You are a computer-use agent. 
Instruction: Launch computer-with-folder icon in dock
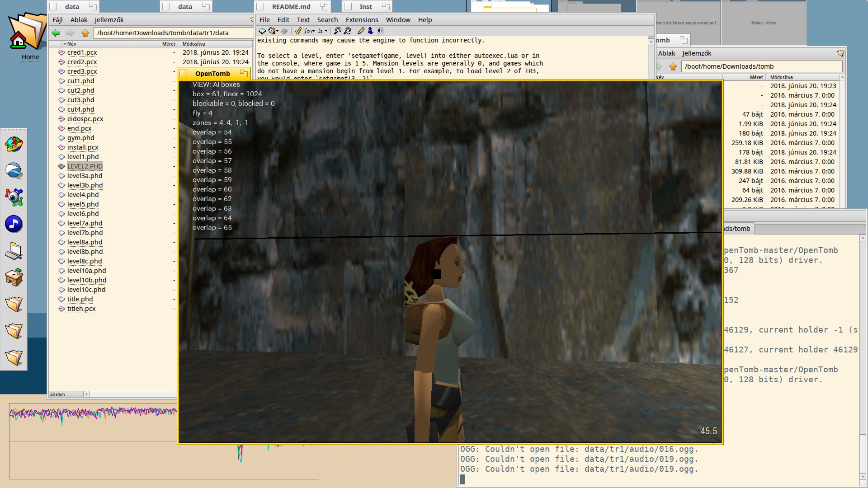14,251
